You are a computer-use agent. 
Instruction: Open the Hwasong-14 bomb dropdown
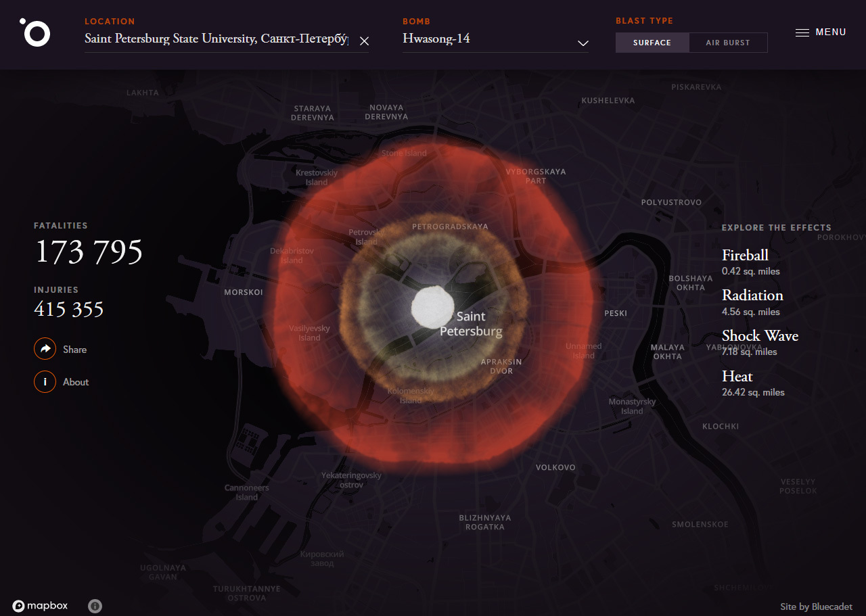point(495,39)
